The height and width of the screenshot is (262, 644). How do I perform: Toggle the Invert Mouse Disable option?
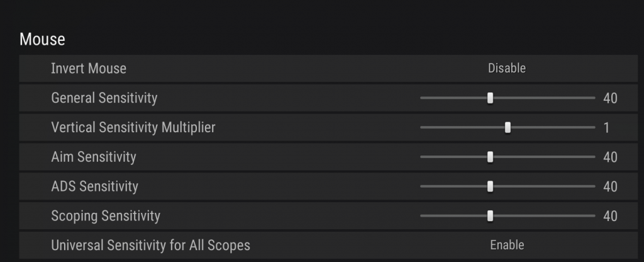[x=507, y=68]
